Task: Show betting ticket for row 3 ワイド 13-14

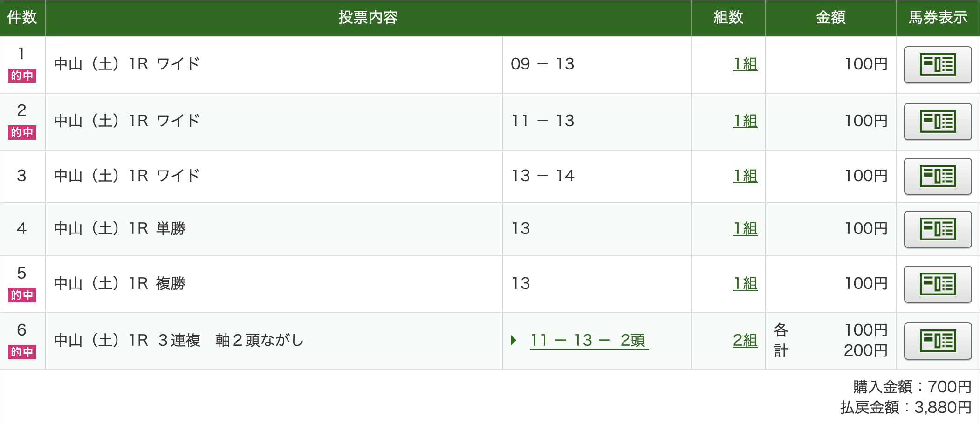Action: (937, 176)
